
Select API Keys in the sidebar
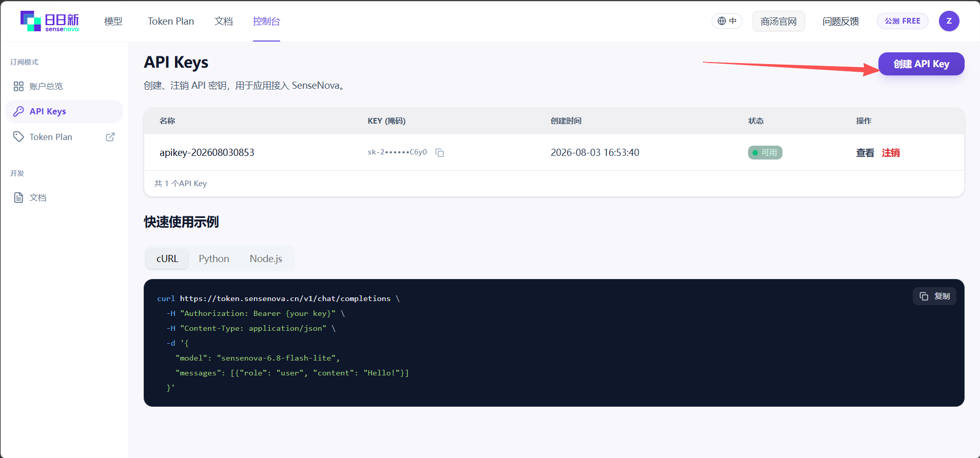click(64, 111)
